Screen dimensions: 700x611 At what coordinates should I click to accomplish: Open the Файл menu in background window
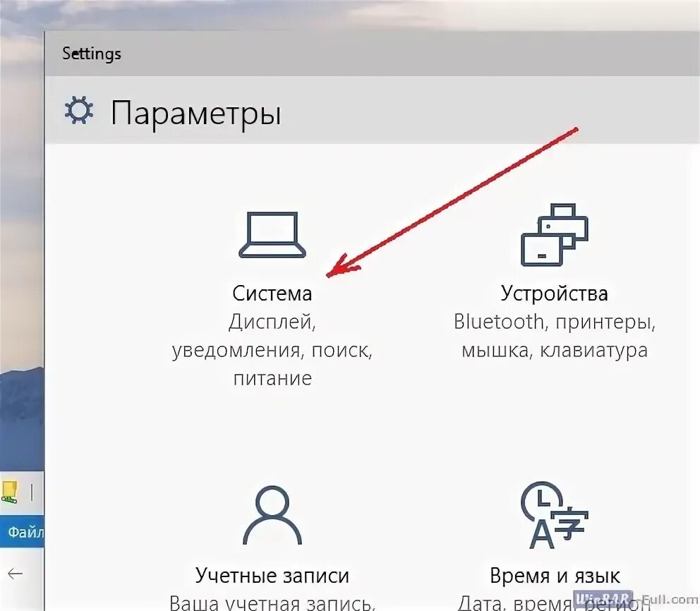pyautogui.click(x=25, y=532)
